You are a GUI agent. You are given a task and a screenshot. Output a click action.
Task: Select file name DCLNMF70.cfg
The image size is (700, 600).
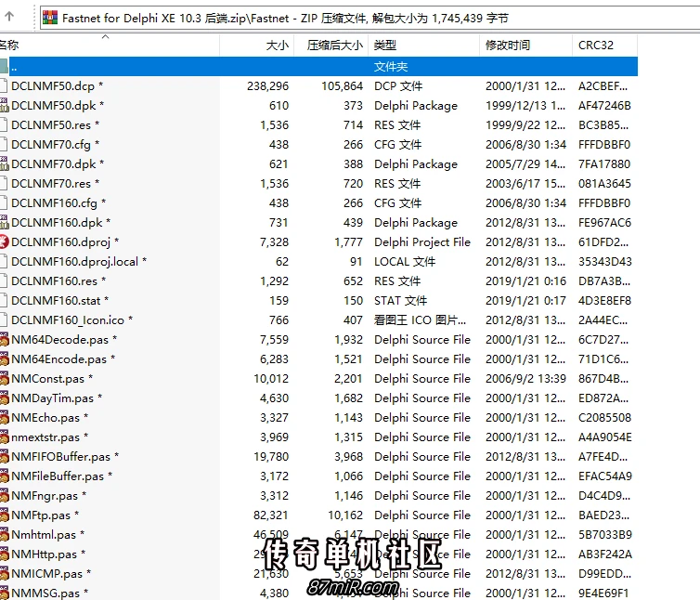[x=55, y=145]
